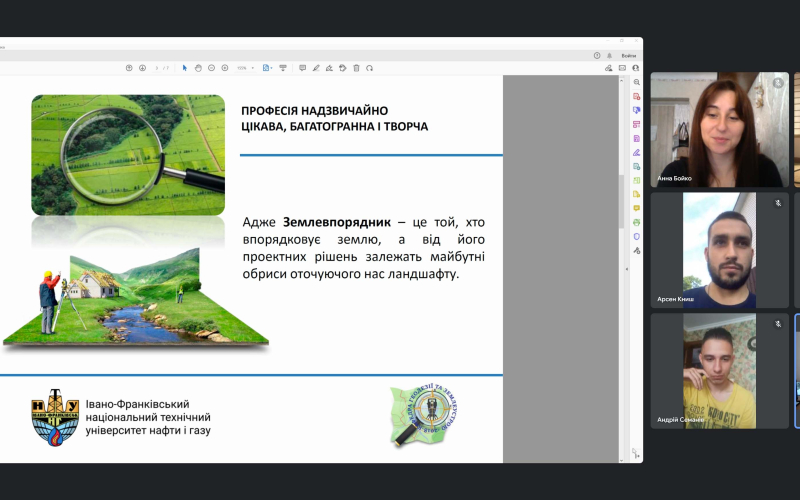Open the green pages tool in right pane

pyautogui.click(x=636, y=181)
